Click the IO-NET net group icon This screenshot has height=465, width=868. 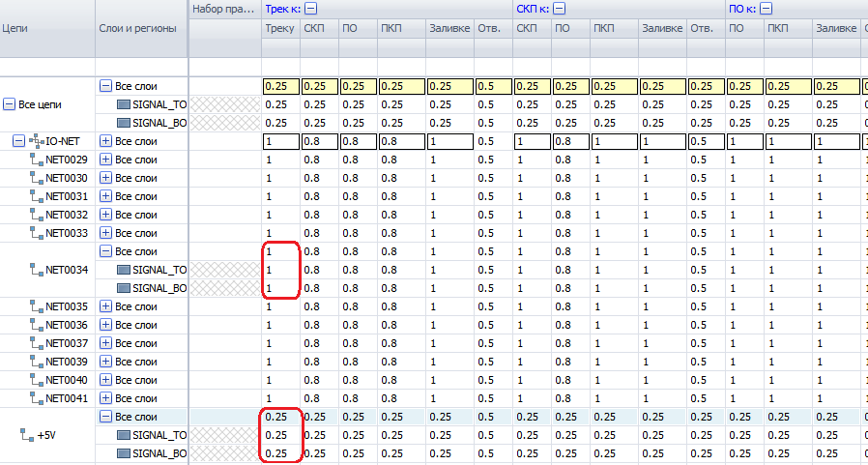point(36,141)
